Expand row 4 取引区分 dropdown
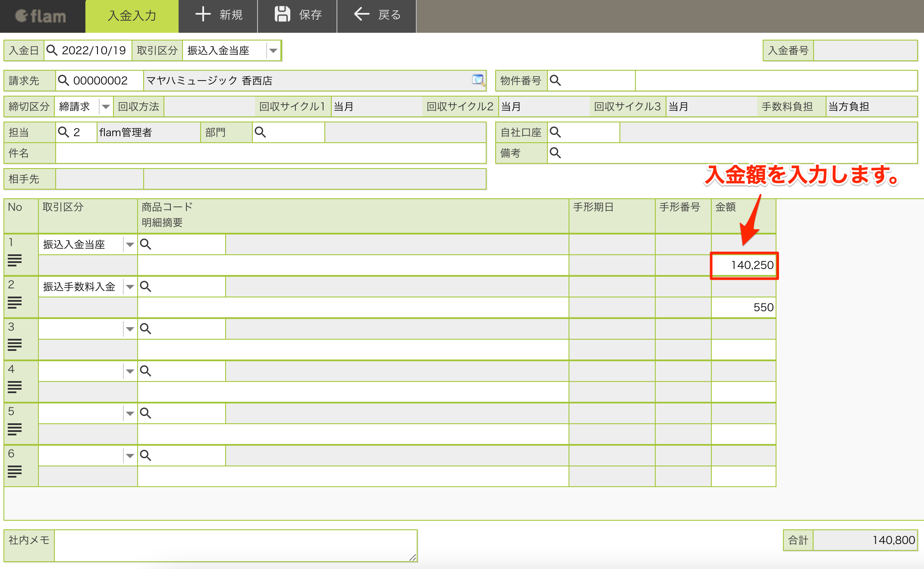 129,372
